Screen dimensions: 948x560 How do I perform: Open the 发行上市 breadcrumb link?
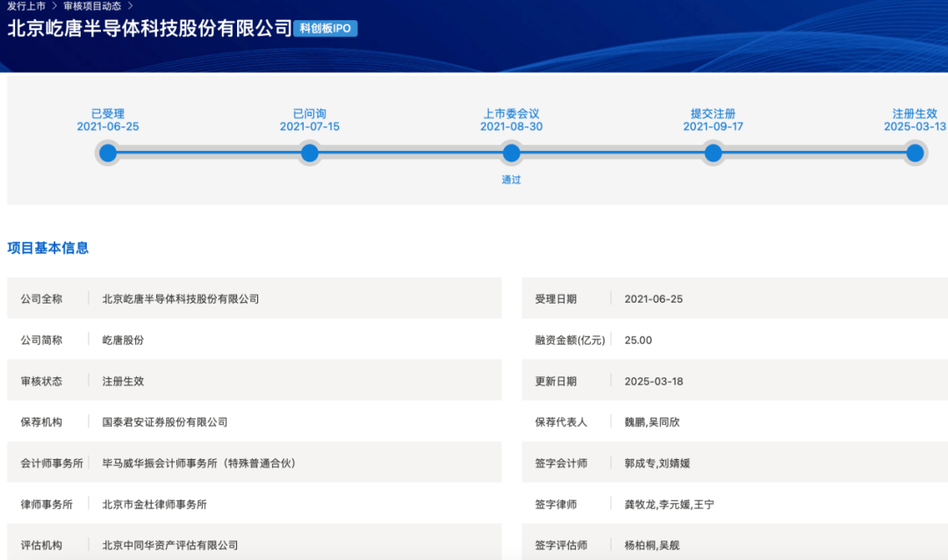tap(26, 6)
